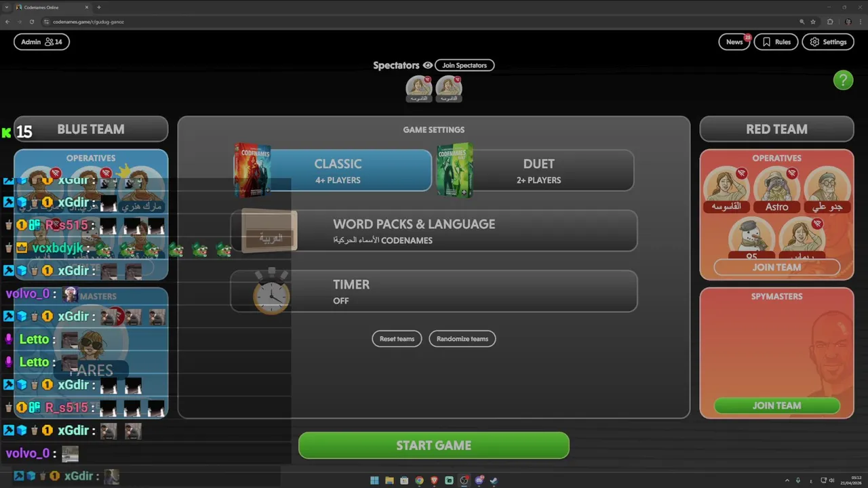The image size is (868, 488).
Task: Click the stopwatch timer icon
Action: click(x=271, y=291)
